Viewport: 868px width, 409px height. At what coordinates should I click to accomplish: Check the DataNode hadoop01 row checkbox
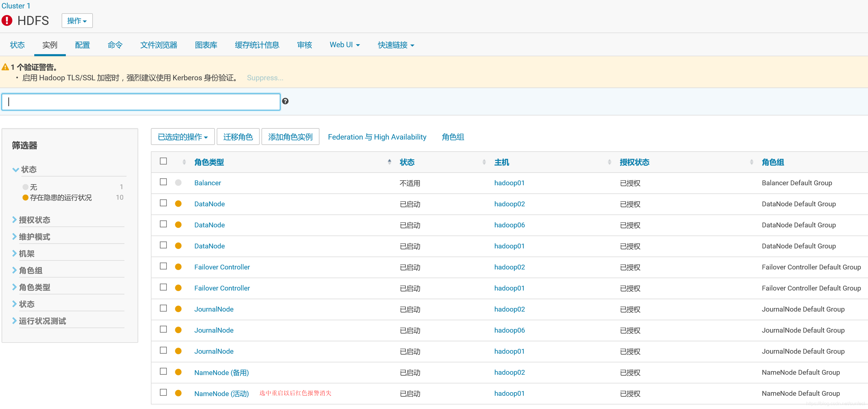tap(164, 245)
